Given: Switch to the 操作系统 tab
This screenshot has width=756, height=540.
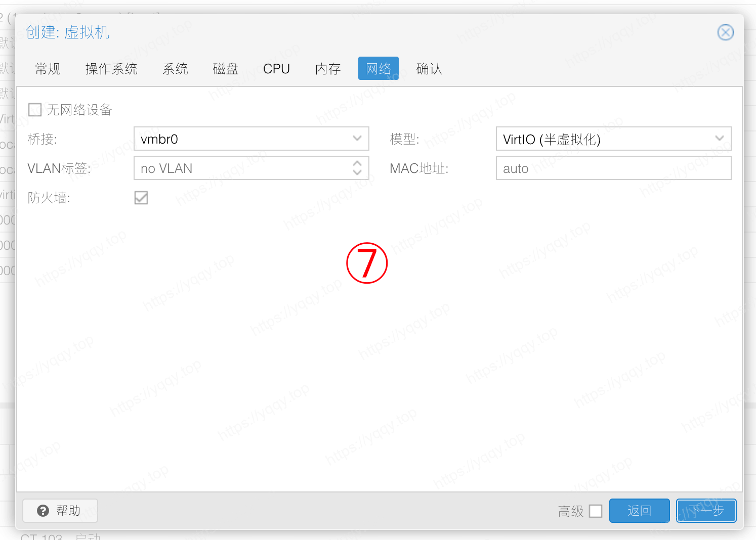Looking at the screenshot, I should (111, 69).
